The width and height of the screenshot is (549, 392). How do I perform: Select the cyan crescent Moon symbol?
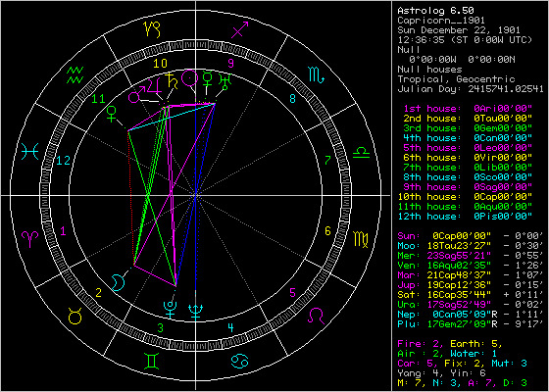coord(119,282)
